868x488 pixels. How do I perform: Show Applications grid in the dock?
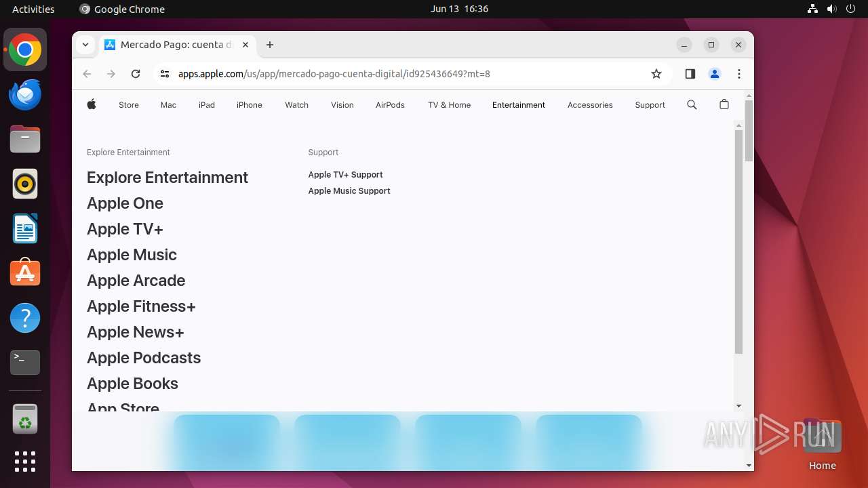tap(25, 462)
